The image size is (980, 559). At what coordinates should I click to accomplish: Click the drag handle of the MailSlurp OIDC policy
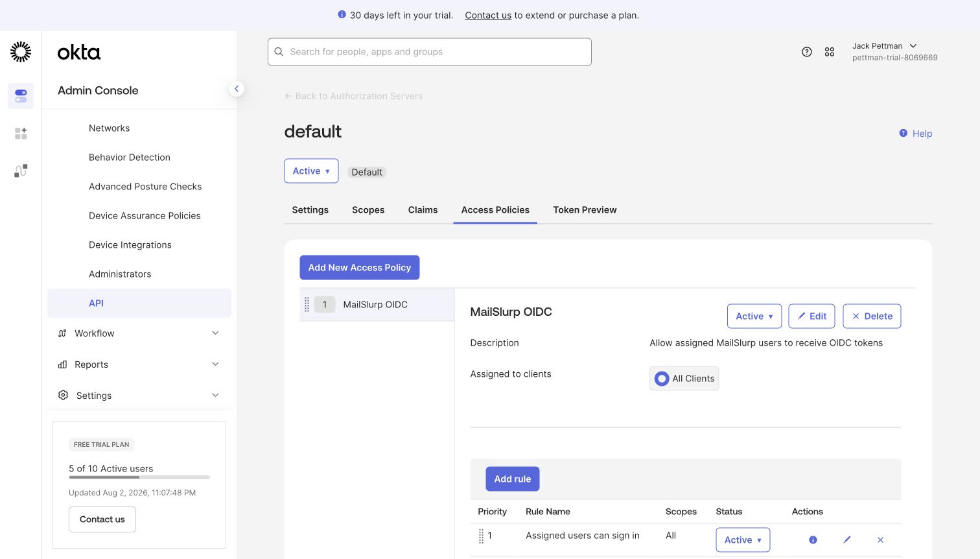[307, 304]
